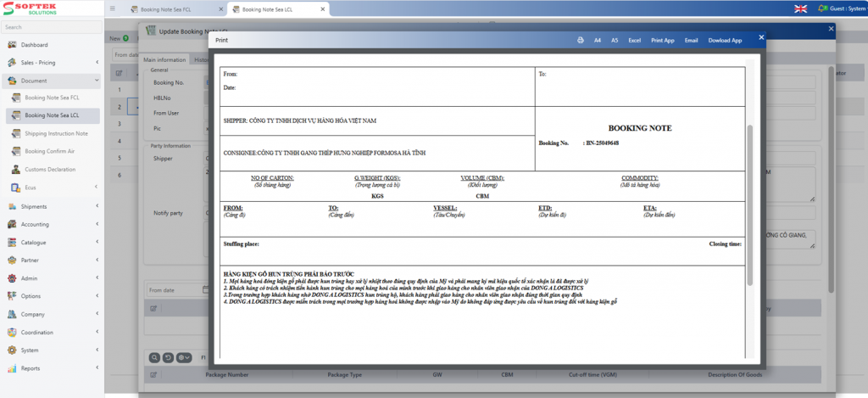
Task: Select row 5 in background list
Action: coord(119,159)
